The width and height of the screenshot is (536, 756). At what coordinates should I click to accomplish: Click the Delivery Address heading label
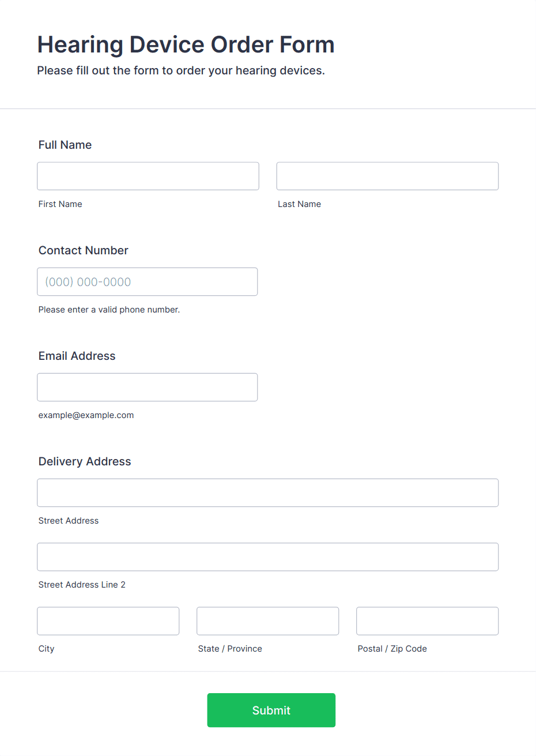tap(85, 461)
